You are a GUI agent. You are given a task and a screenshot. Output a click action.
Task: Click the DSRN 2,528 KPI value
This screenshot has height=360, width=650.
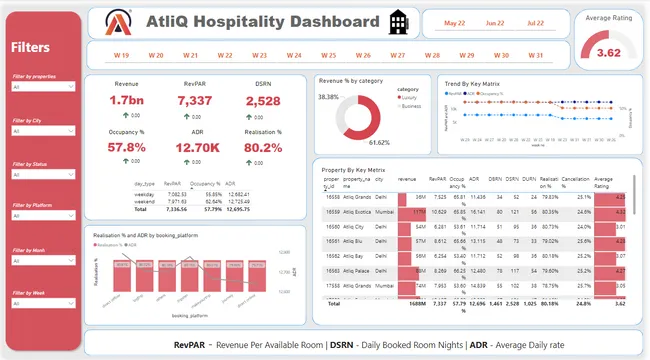263,101
